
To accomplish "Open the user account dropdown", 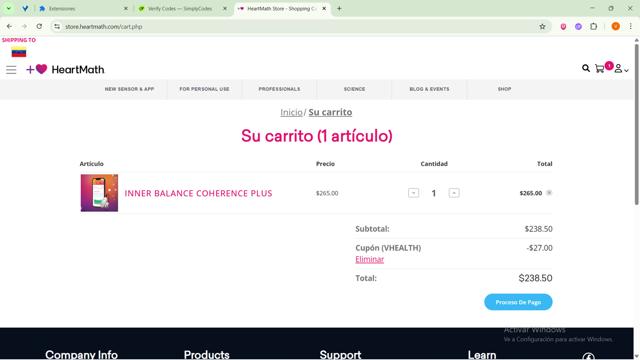I will [621, 69].
